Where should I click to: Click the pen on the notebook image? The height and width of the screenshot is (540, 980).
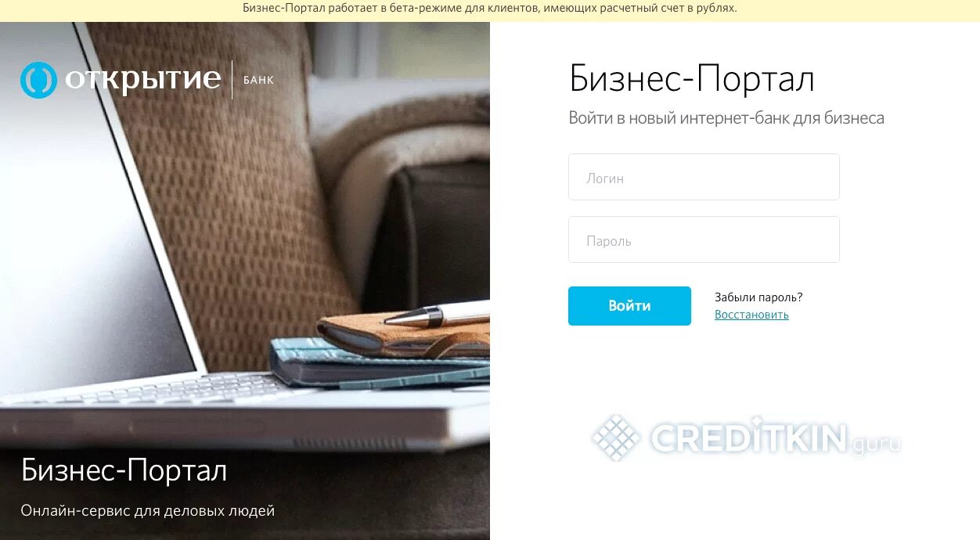click(437, 315)
